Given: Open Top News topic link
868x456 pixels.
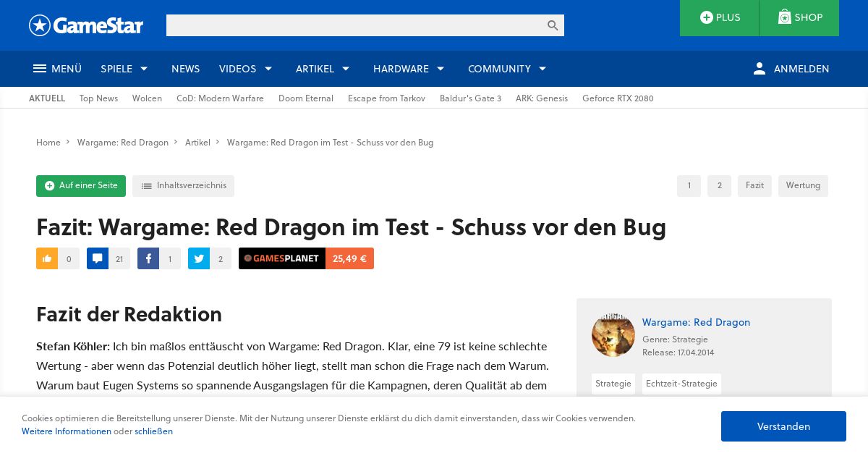Looking at the screenshot, I should pyautogui.click(x=98, y=98).
